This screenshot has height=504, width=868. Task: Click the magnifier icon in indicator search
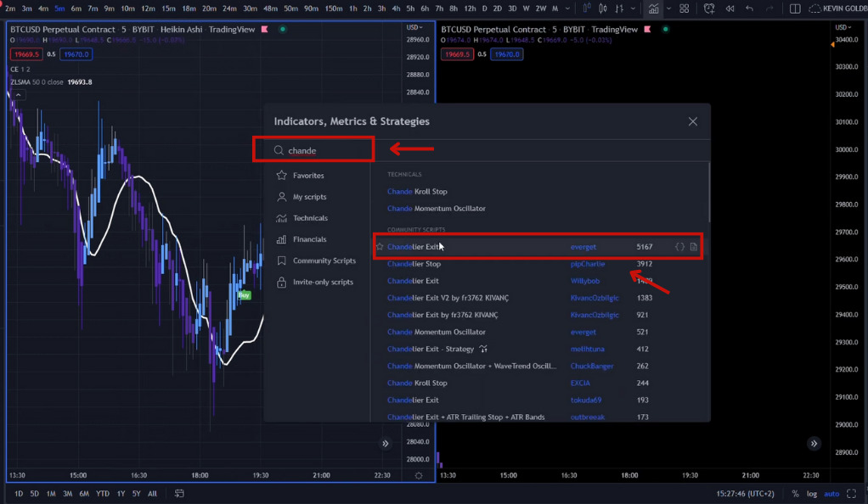279,150
